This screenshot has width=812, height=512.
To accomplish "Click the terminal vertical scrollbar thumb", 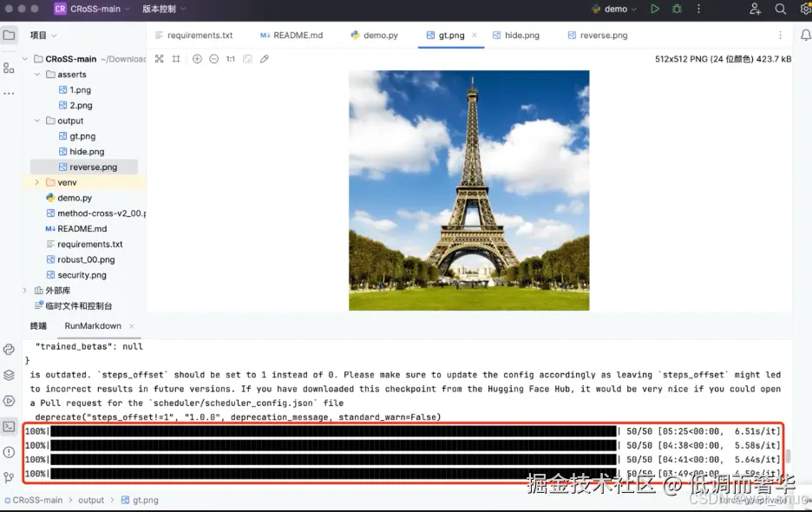I will (x=789, y=456).
